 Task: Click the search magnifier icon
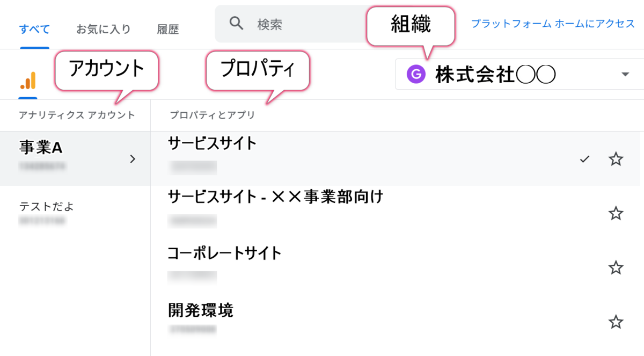coord(237,24)
